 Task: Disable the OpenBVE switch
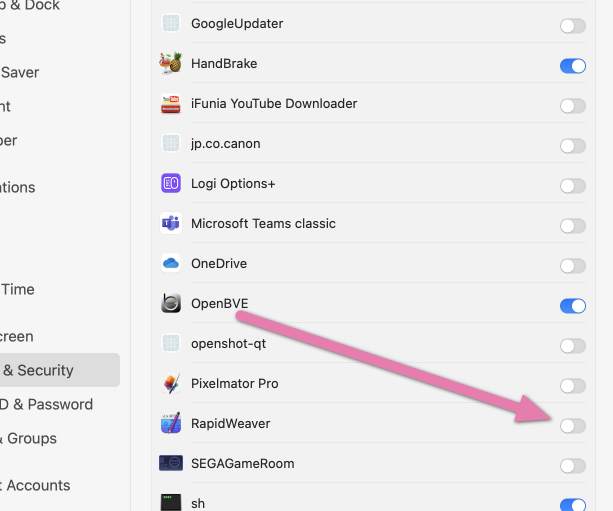click(573, 306)
